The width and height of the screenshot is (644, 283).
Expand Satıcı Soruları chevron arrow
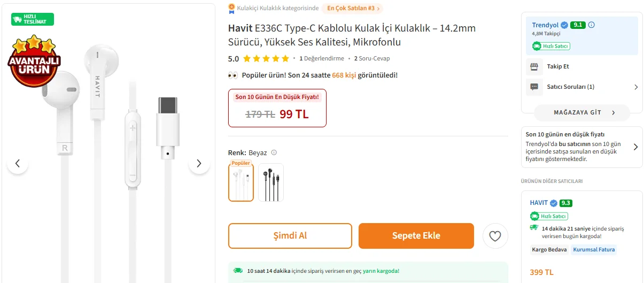coord(635,87)
